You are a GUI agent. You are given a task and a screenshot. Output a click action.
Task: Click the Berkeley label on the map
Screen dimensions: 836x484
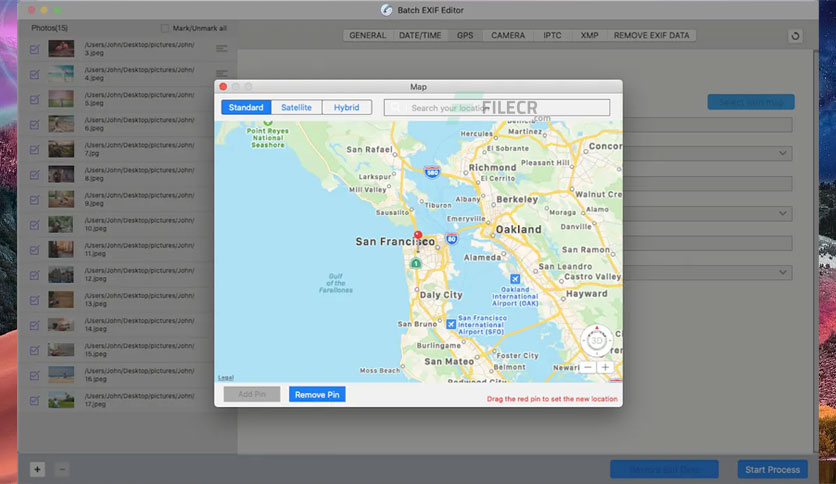(x=517, y=199)
